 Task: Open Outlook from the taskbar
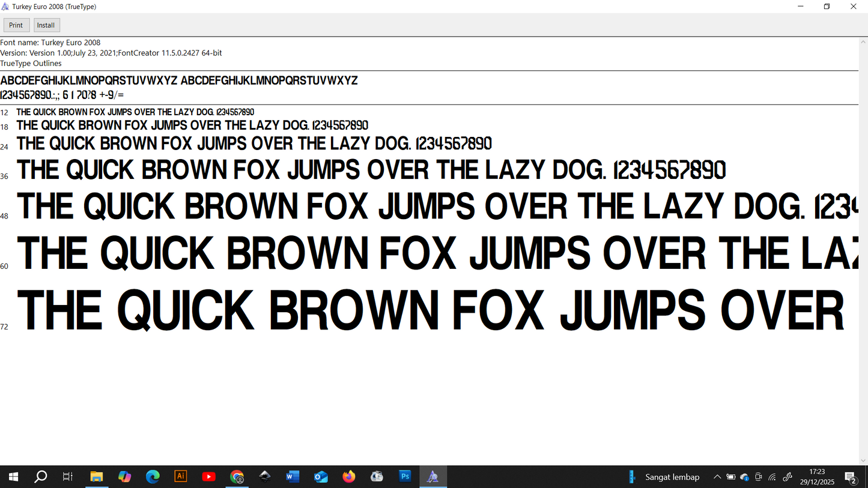(x=321, y=477)
